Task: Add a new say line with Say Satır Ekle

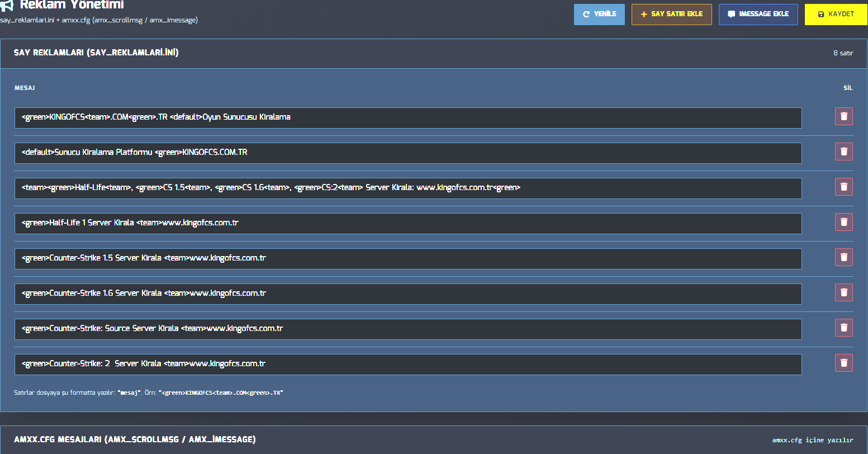Action: pos(672,14)
